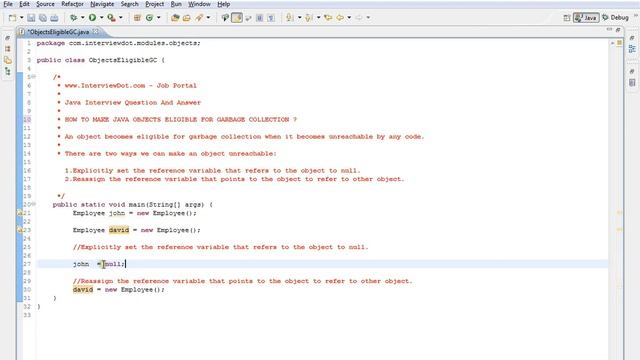Image resolution: width=640 pixels, height=360 pixels.
Task: Navigate Back with yellow left arrow
Action: tap(340, 18)
